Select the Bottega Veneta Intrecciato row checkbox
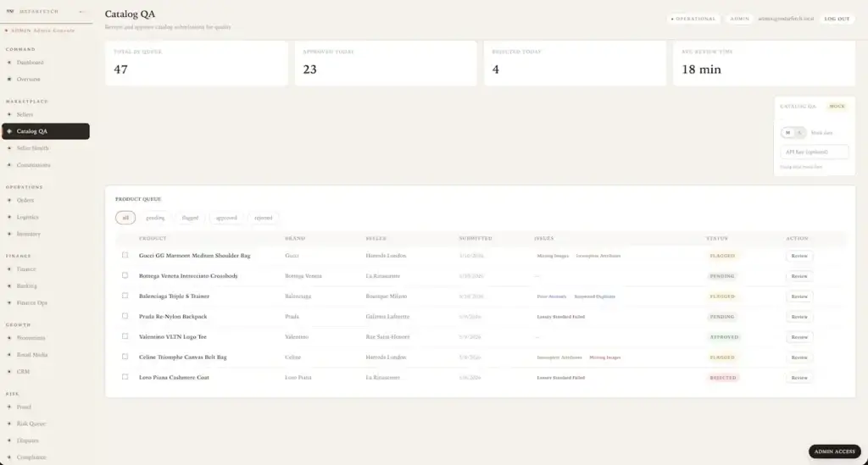 (125, 275)
